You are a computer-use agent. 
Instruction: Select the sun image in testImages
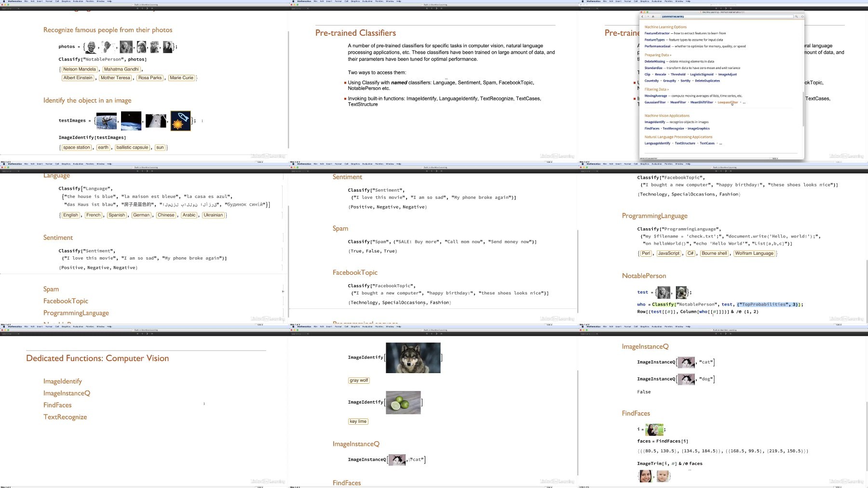180,121
